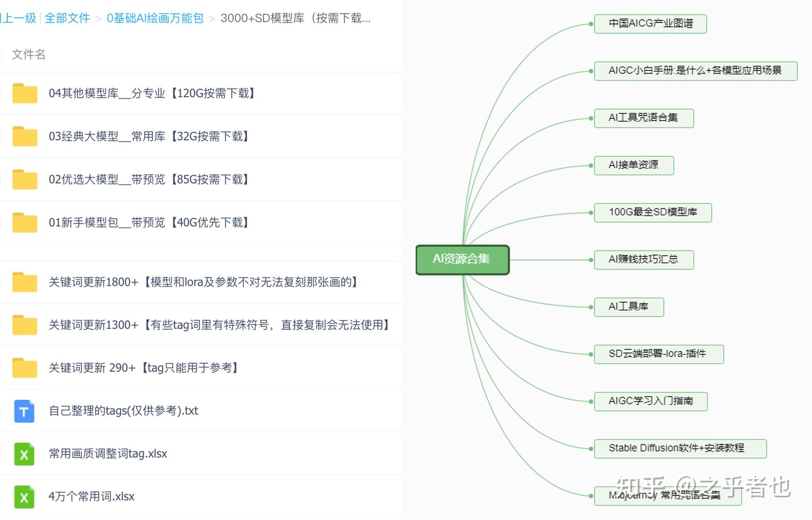Open 关键词更新 290+ folder name

[144, 368]
